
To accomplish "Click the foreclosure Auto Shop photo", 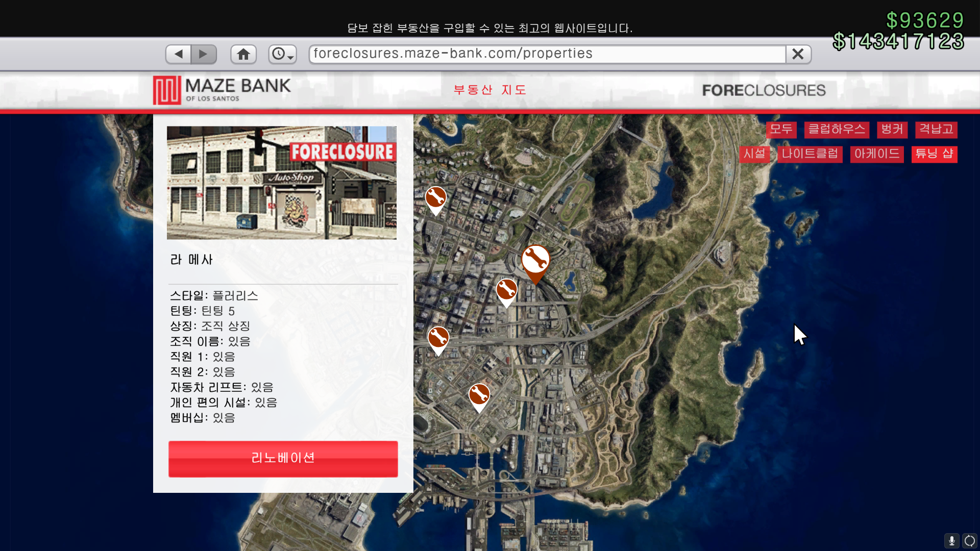I will pos(282,183).
